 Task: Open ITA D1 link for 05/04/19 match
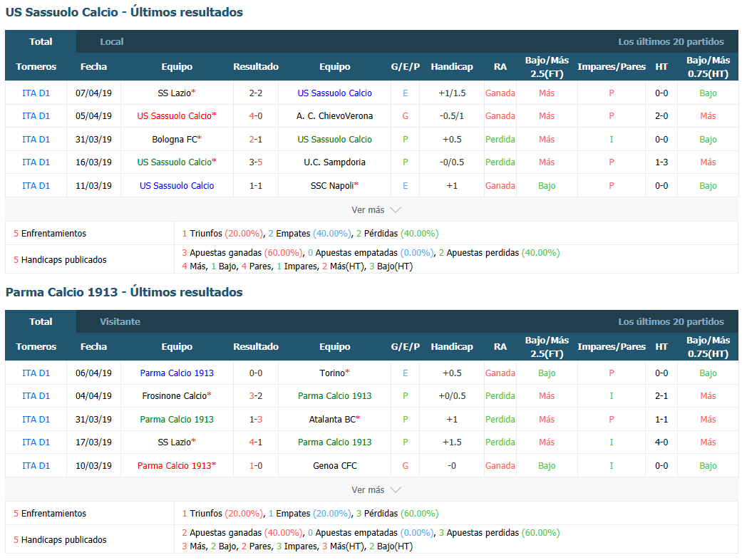point(36,116)
